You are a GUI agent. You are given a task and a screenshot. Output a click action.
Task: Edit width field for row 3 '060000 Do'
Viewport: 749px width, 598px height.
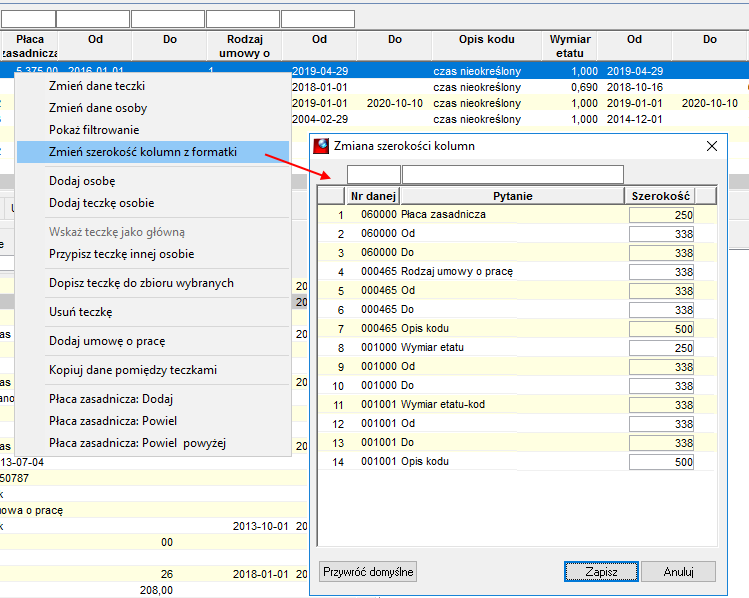pos(661,253)
